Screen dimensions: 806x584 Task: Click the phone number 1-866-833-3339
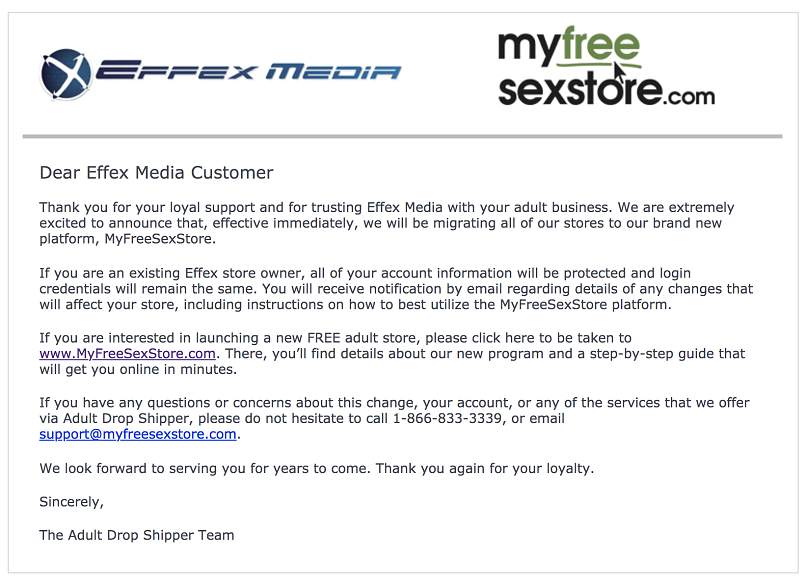pos(447,418)
